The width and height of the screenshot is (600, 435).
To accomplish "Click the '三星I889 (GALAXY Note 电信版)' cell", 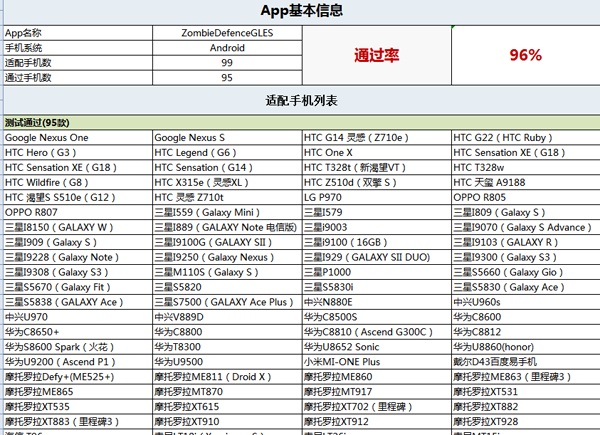I will click(x=227, y=227).
